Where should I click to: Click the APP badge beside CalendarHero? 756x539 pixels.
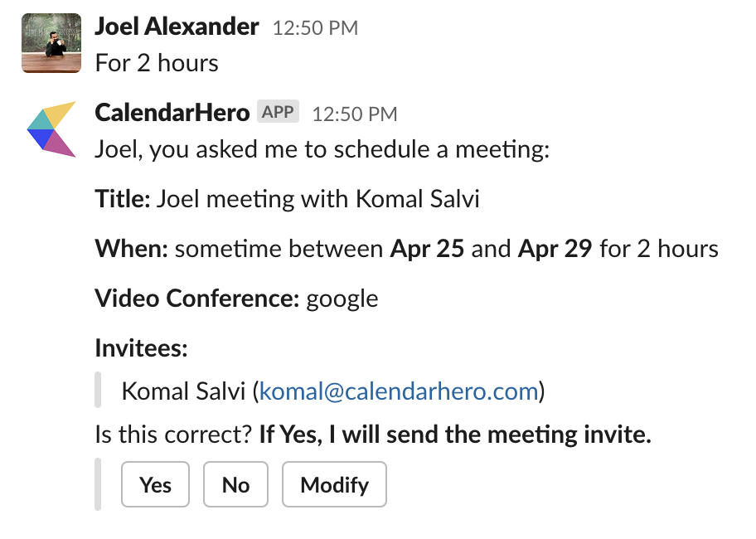pos(278,112)
